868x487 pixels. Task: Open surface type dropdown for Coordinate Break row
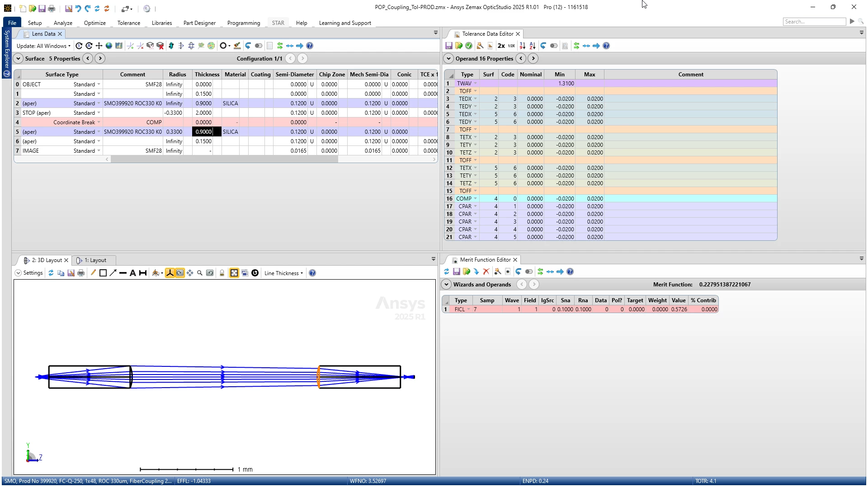pos(99,122)
